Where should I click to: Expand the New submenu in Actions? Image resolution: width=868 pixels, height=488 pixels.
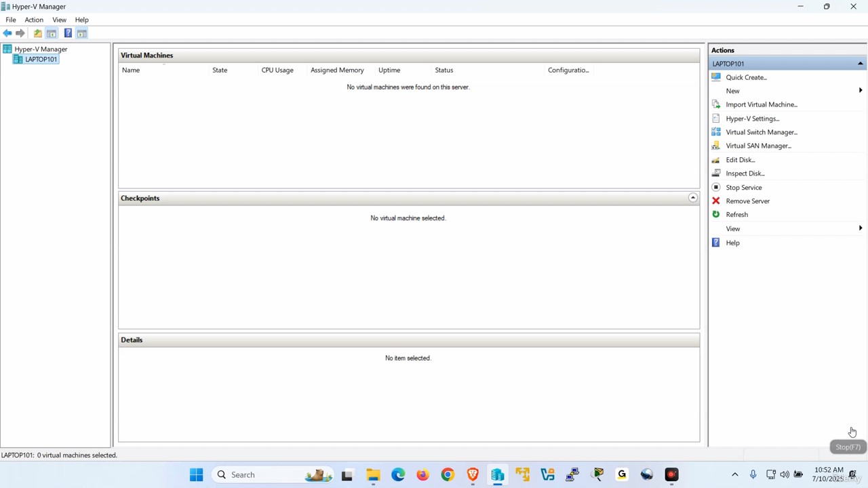(x=861, y=91)
